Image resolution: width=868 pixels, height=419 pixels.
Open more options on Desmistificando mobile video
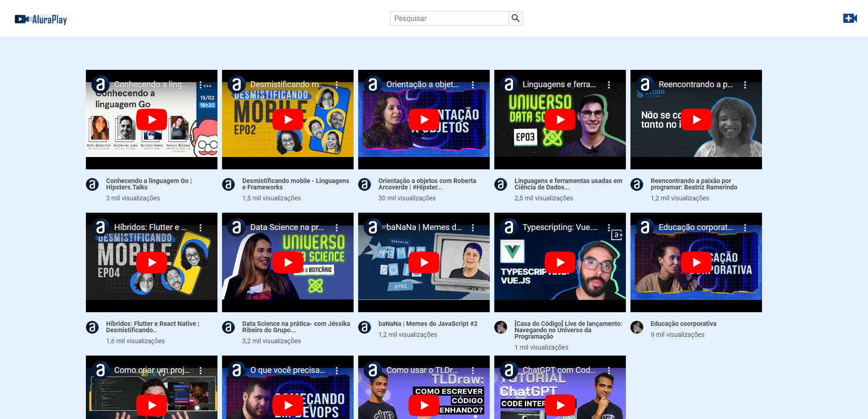(337, 85)
